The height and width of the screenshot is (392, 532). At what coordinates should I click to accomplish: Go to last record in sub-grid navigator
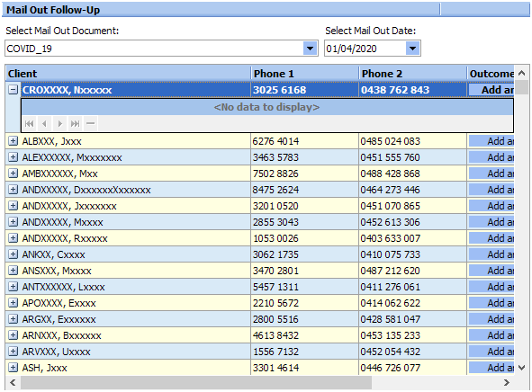coord(75,124)
